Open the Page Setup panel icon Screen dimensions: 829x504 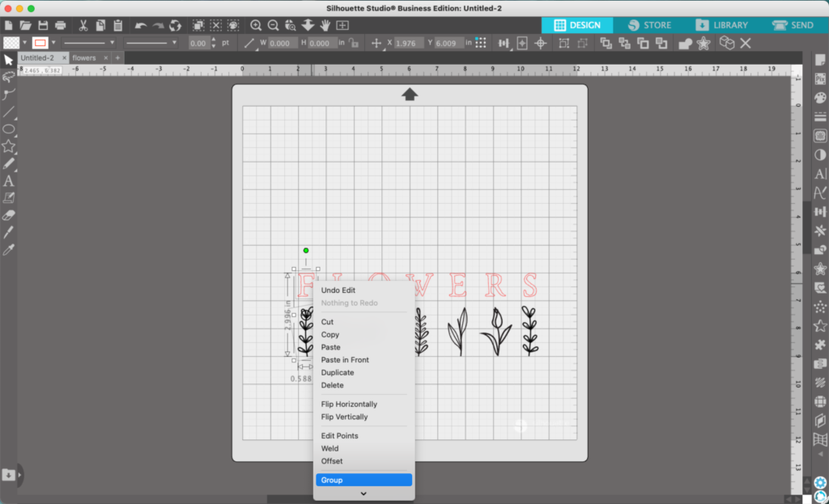click(820, 60)
